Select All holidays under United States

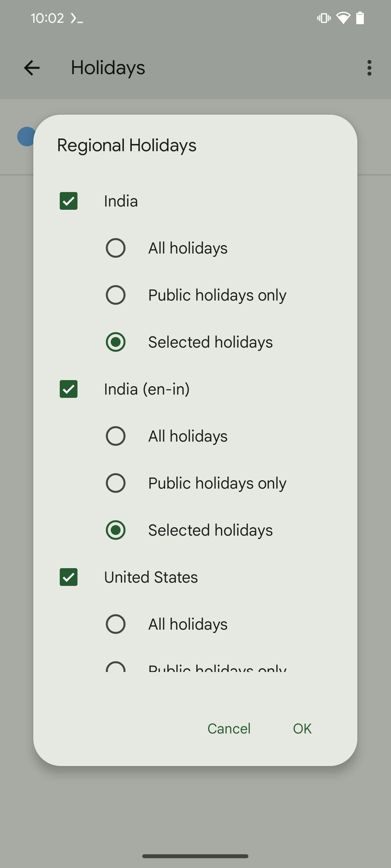(x=115, y=624)
